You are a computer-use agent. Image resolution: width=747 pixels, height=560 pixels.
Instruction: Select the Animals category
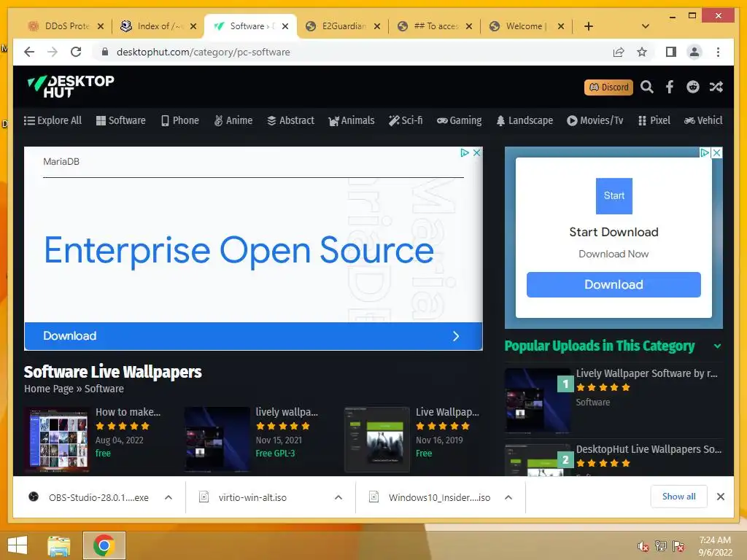352,120
